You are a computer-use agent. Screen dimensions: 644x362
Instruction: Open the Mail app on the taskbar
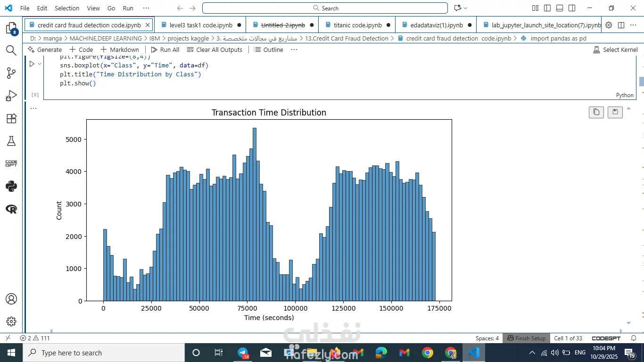(266, 353)
